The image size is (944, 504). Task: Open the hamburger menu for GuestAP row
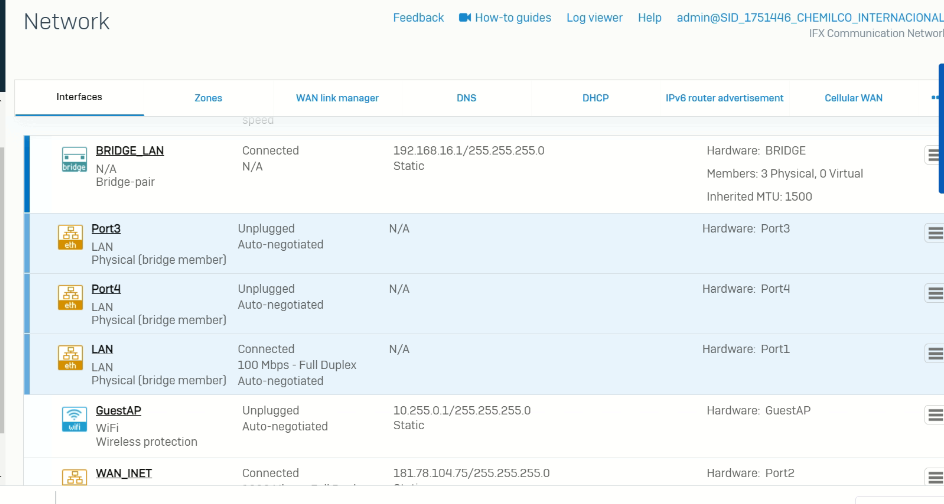click(934, 415)
